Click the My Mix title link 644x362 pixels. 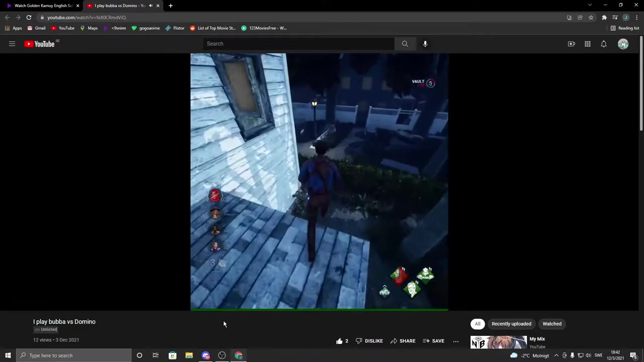[x=537, y=339]
